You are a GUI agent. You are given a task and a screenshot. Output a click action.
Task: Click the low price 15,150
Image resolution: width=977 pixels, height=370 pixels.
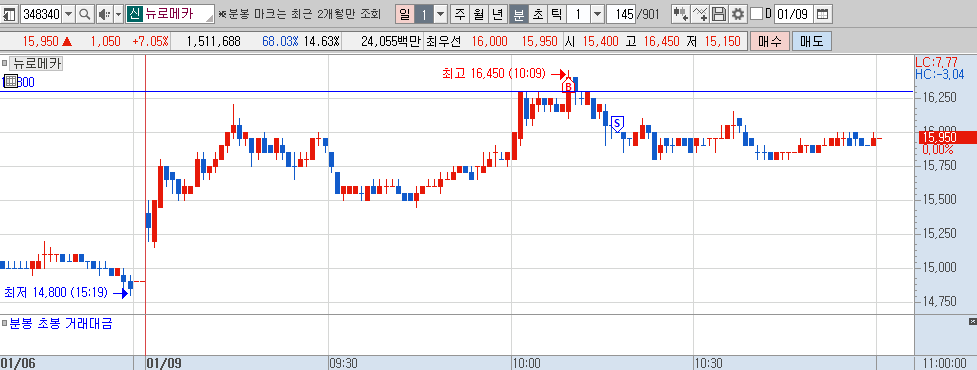(x=723, y=42)
